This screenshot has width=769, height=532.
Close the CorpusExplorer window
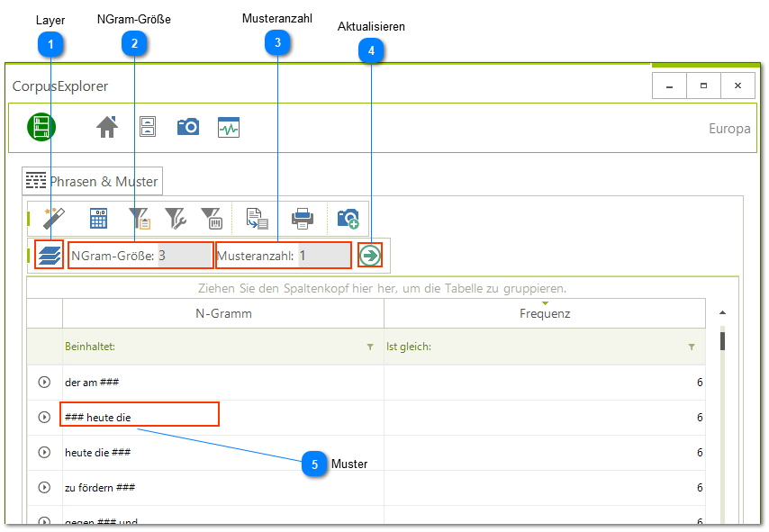[737, 86]
